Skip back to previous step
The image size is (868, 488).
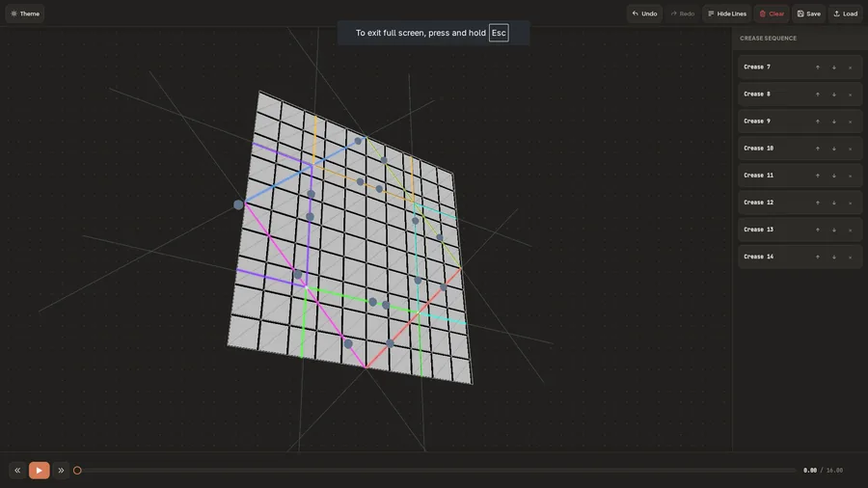(x=17, y=471)
